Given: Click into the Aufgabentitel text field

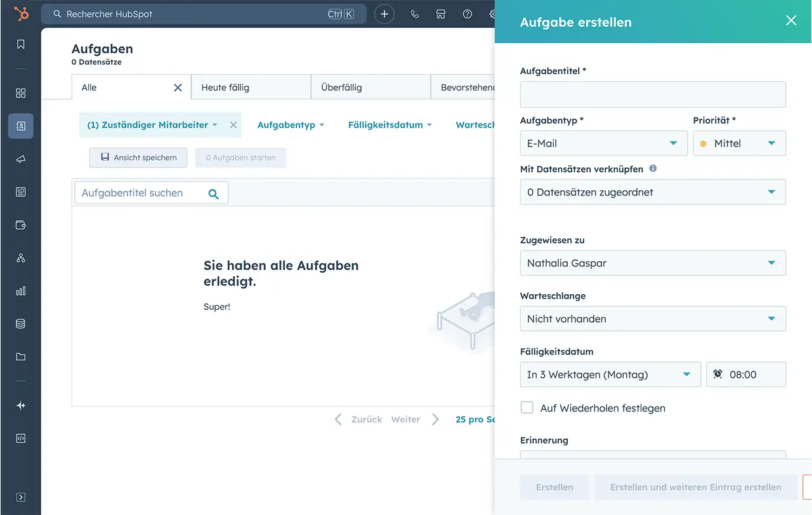Looking at the screenshot, I should (x=652, y=95).
